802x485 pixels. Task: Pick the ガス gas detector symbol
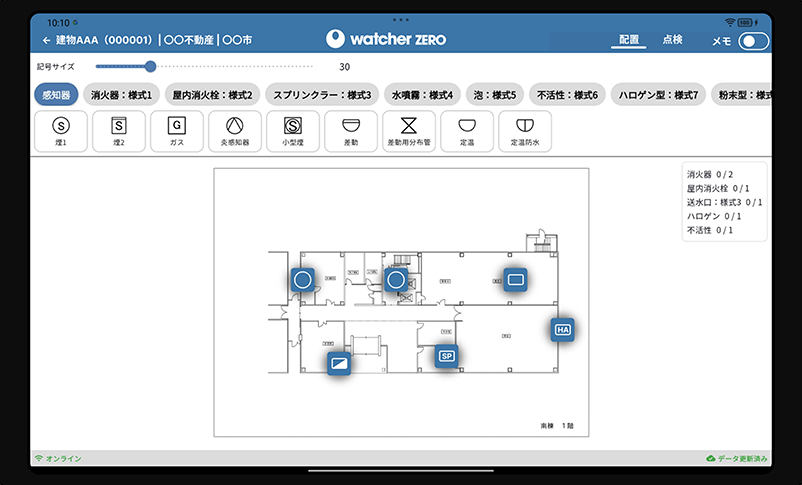177,131
